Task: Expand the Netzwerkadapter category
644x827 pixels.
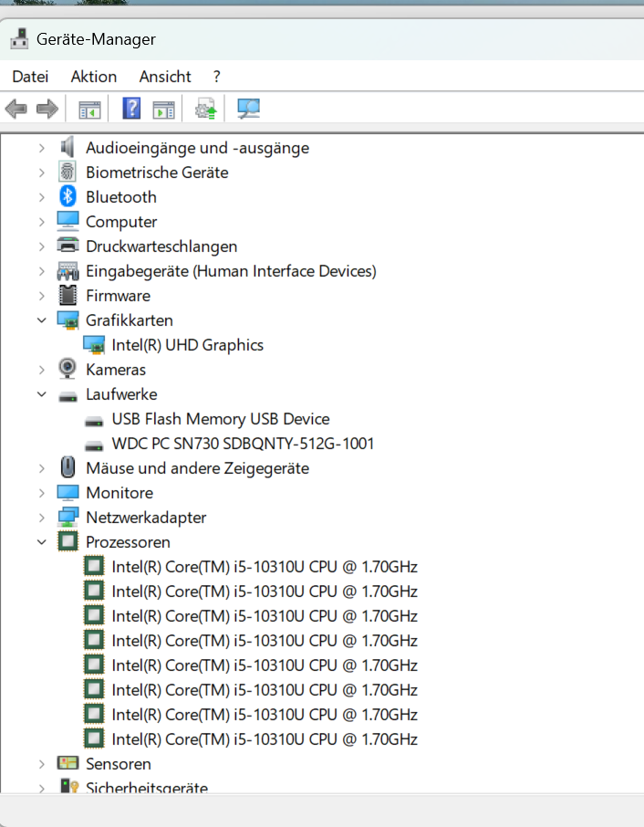Action: click(42, 518)
